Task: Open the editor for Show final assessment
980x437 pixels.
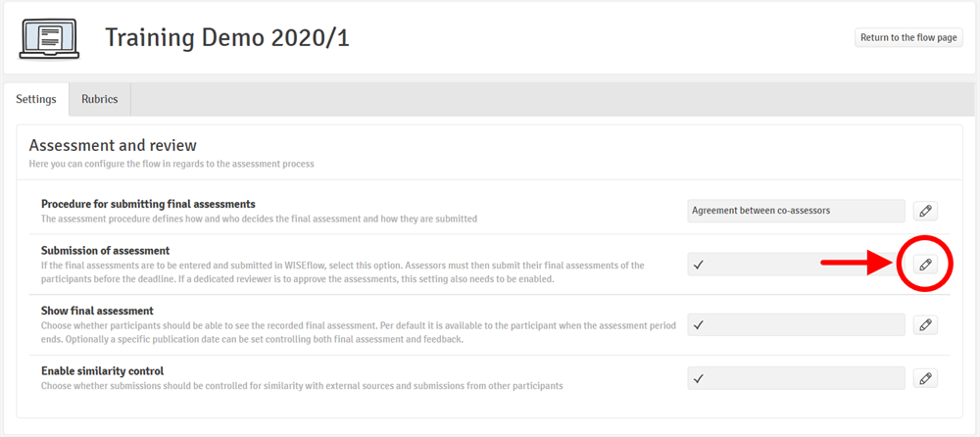Action: click(x=924, y=324)
